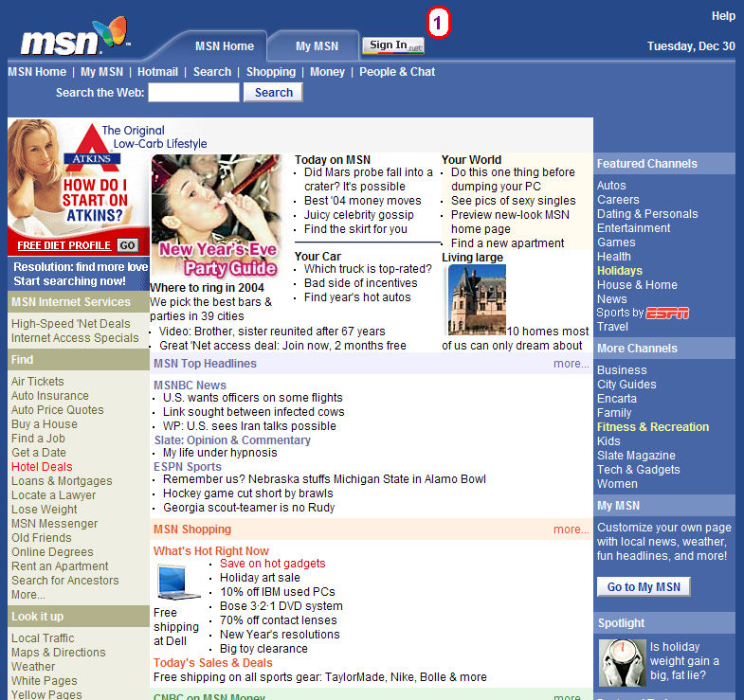Open the Holidays channel

(x=619, y=271)
